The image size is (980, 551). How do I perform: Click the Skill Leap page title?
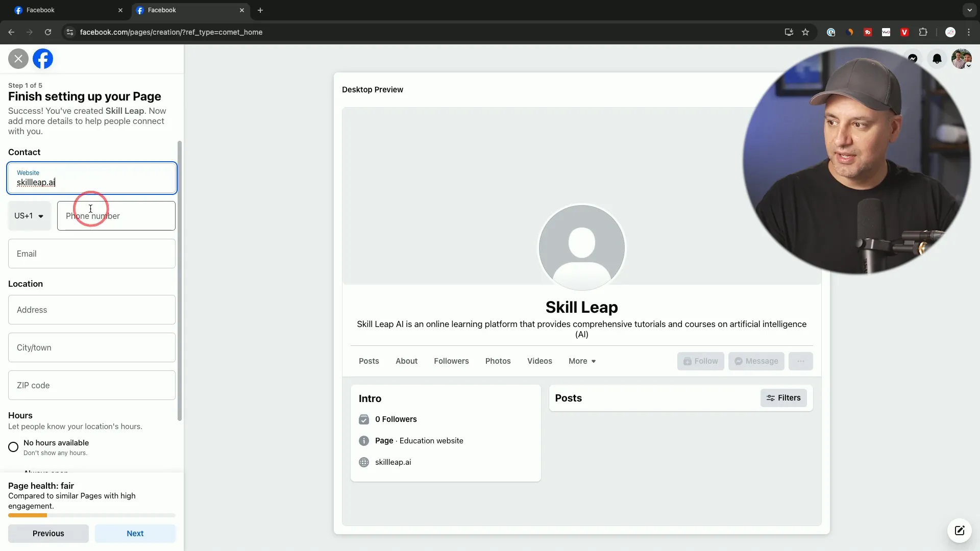[x=582, y=307]
